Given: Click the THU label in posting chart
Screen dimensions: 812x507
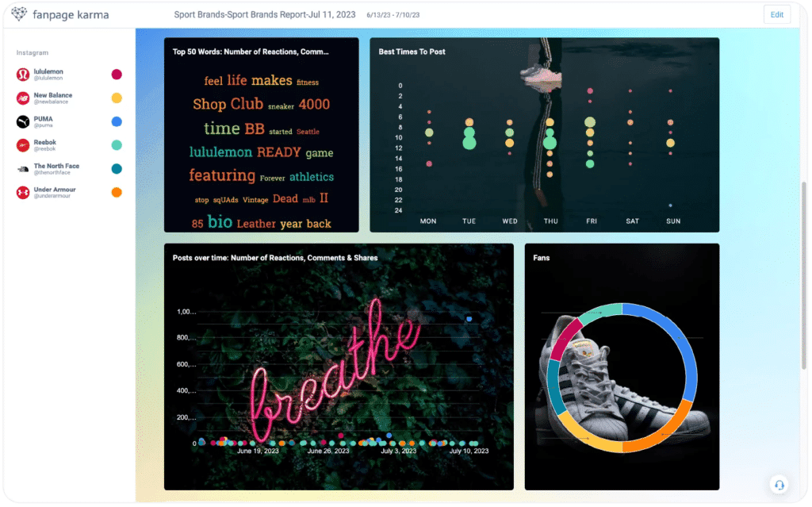Looking at the screenshot, I should click(550, 221).
